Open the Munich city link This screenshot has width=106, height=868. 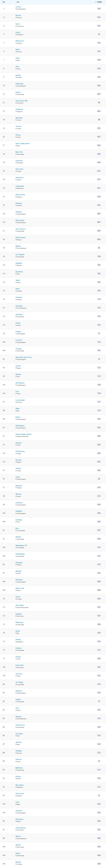pyautogui.click(x=18, y=15)
